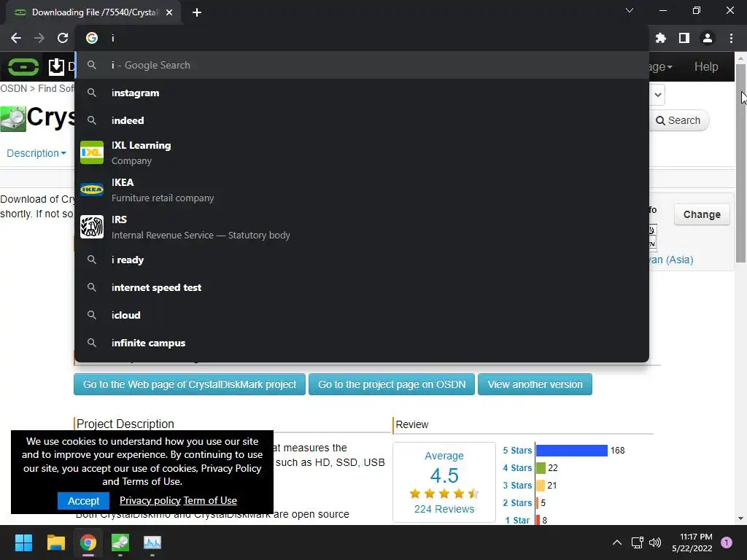Click the forward navigation arrow
The width and height of the screenshot is (747, 560).
pos(39,38)
